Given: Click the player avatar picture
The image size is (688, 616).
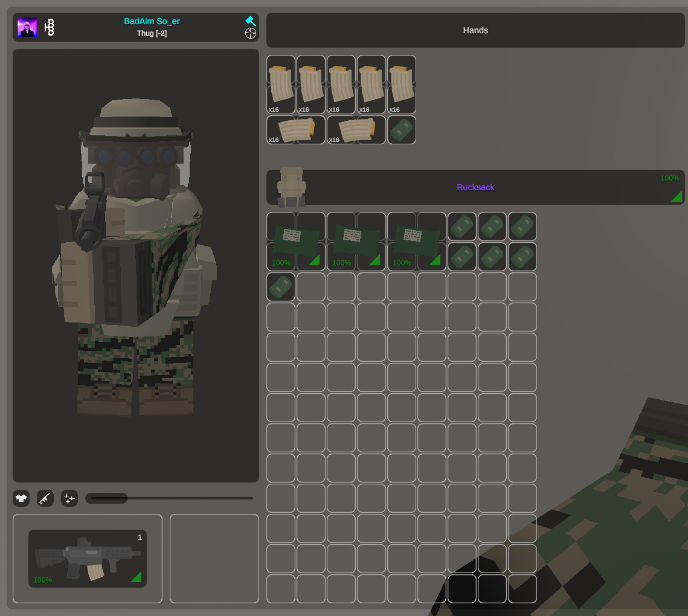Looking at the screenshot, I should (x=27, y=27).
